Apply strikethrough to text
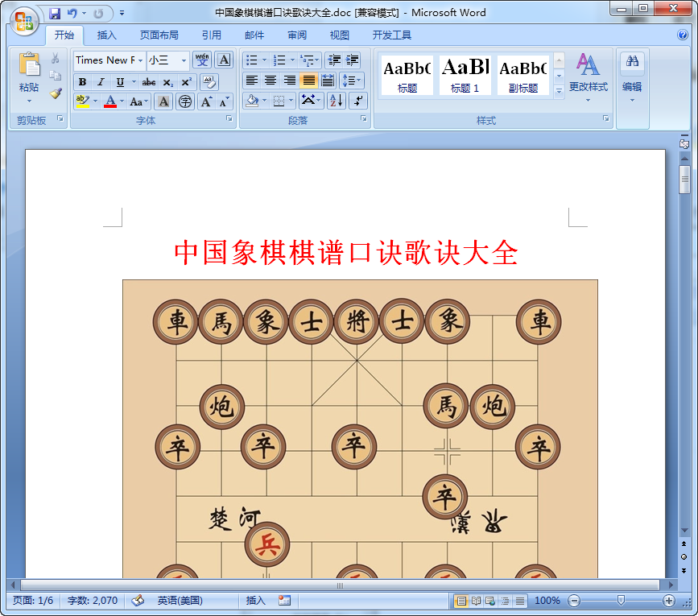 pyautogui.click(x=149, y=81)
